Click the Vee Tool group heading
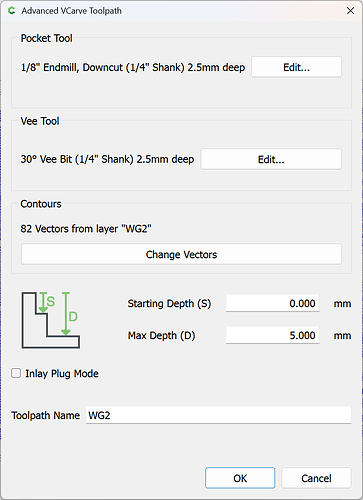Image resolution: width=363 pixels, height=500 pixels. point(40,121)
